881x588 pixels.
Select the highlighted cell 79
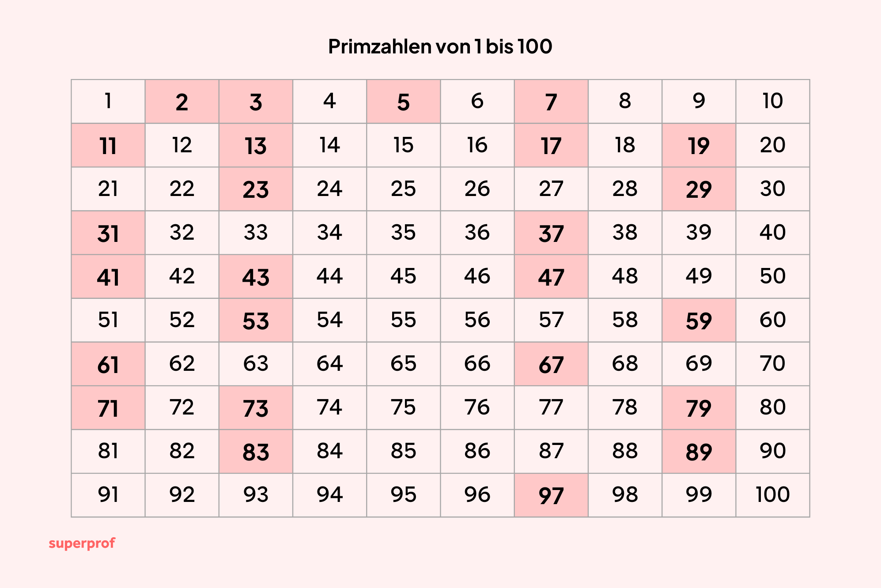[699, 408]
